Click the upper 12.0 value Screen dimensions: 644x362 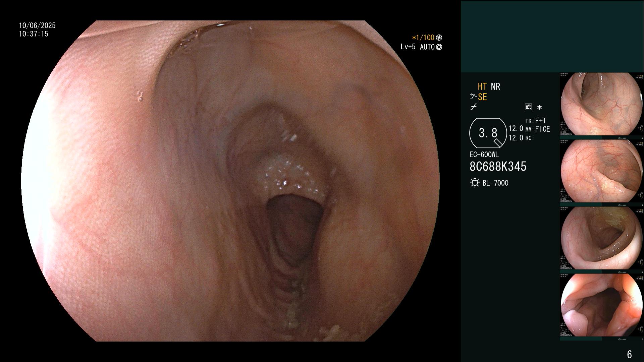(516, 129)
